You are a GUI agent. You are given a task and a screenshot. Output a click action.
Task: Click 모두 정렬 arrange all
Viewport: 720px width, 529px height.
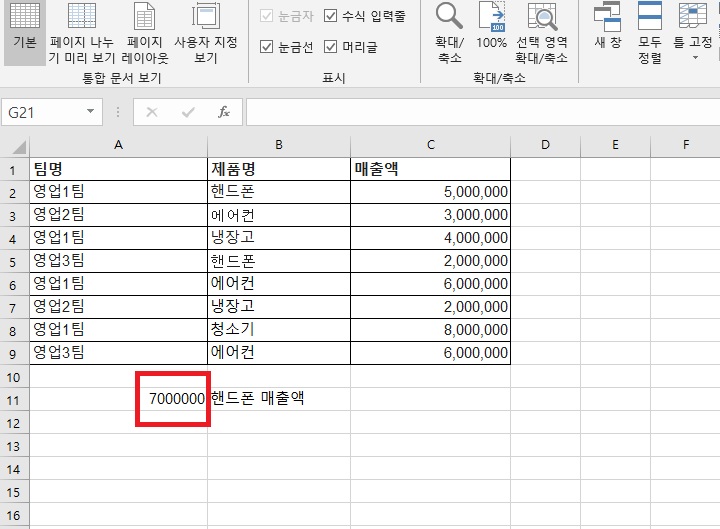click(650, 31)
